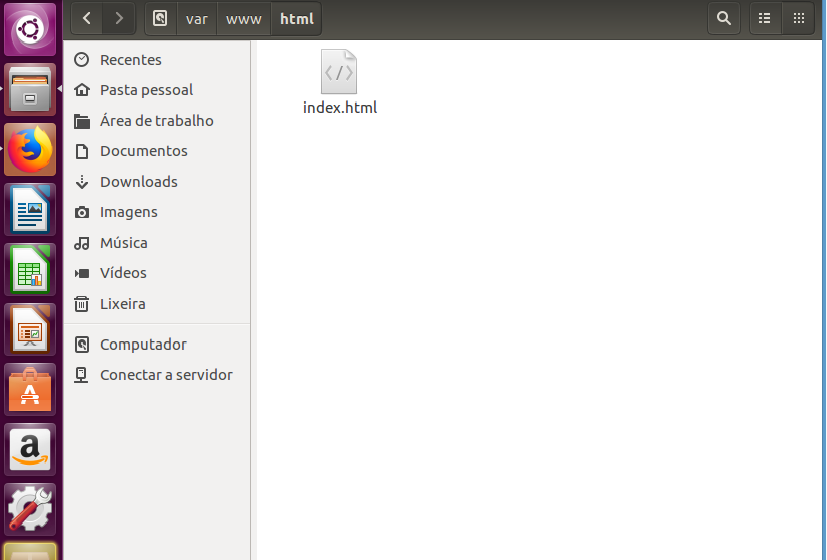The width and height of the screenshot is (827, 560).
Task: Navigate to Downloads folder
Action: pyautogui.click(x=138, y=182)
